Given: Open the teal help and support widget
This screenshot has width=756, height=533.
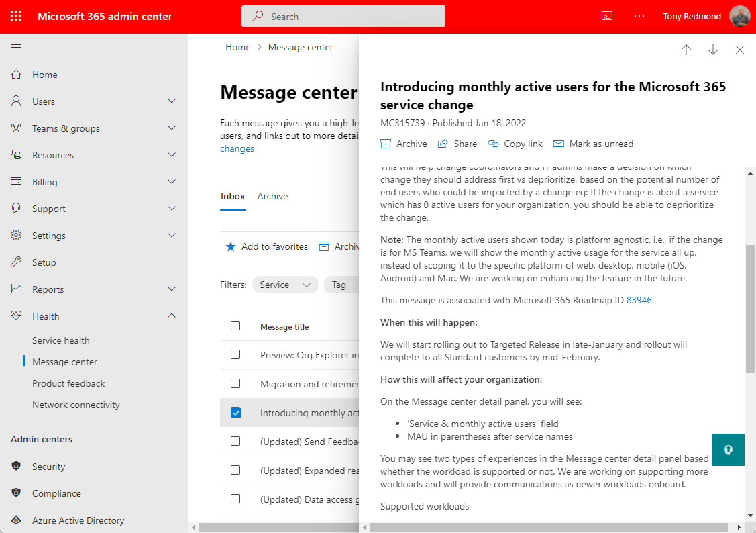Looking at the screenshot, I should (x=728, y=450).
